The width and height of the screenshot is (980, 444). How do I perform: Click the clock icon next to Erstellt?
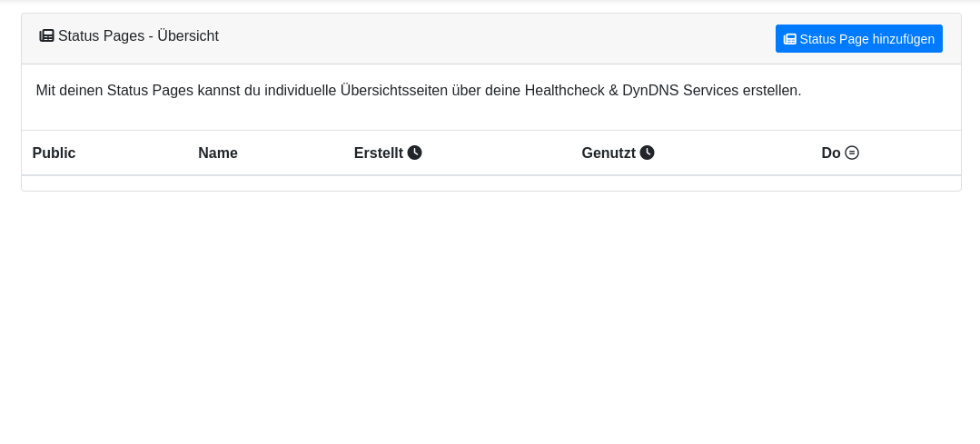click(x=414, y=153)
